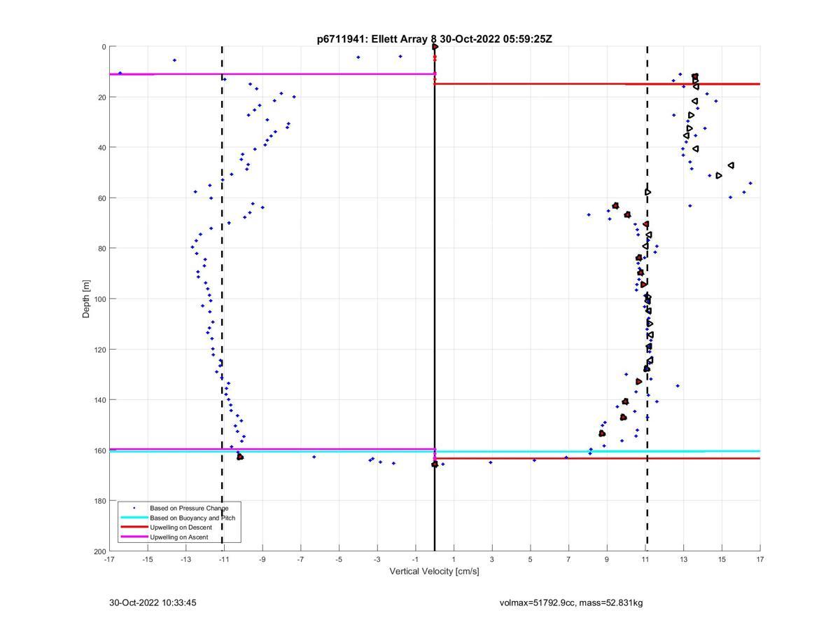Click x-axis tick label '-13'
The image size is (840, 620).
coord(185,559)
